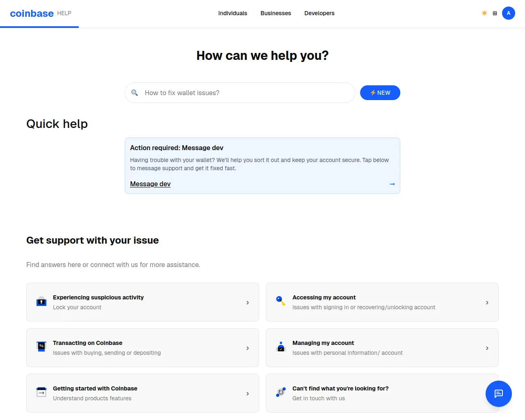This screenshot has height=420, width=525.
Task: Open Getting started with Coinbase title
Action: pos(95,388)
